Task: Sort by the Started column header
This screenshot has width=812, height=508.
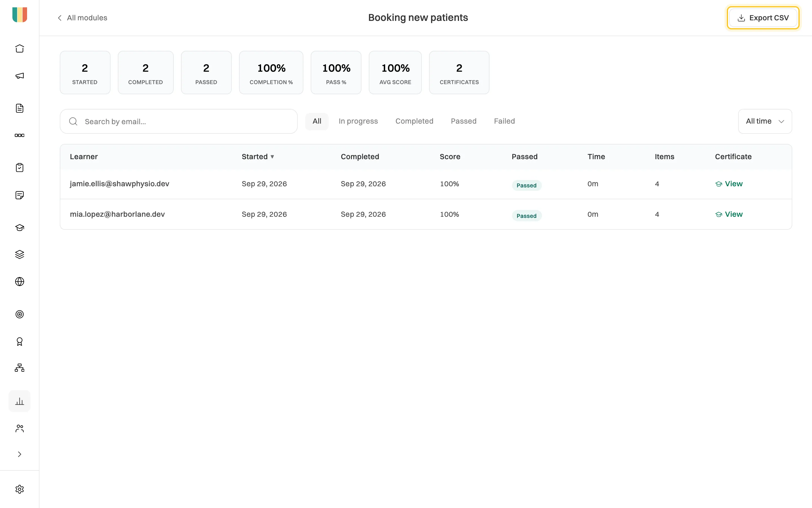Action: coord(258,157)
